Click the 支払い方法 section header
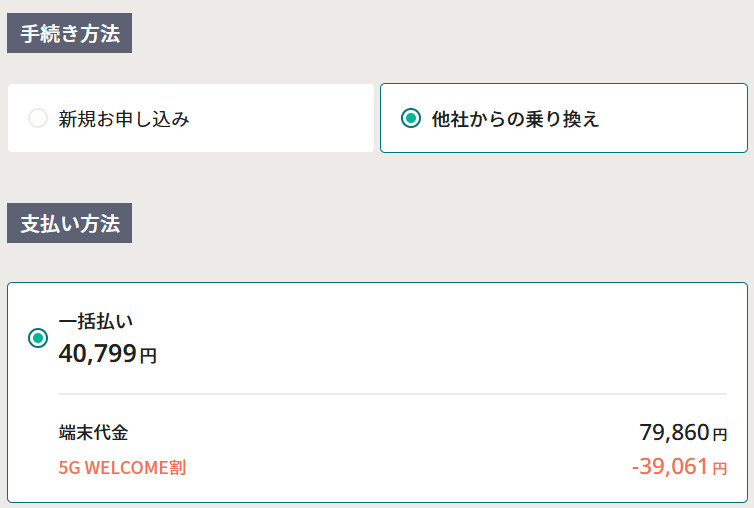This screenshot has width=754, height=508. 70,223
